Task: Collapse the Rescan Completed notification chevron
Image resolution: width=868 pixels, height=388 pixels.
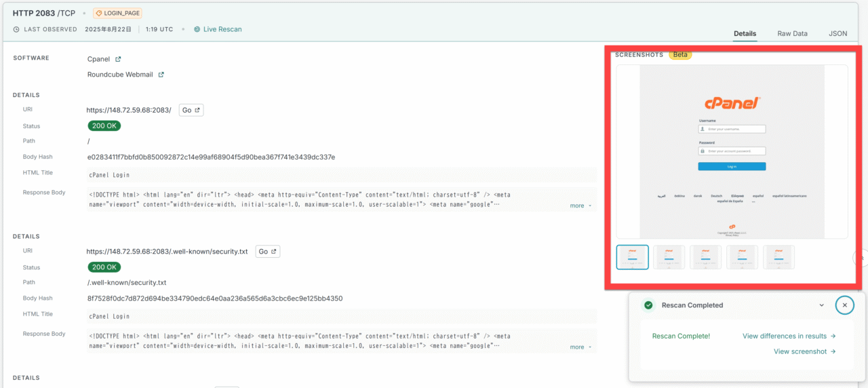Action: click(x=822, y=305)
